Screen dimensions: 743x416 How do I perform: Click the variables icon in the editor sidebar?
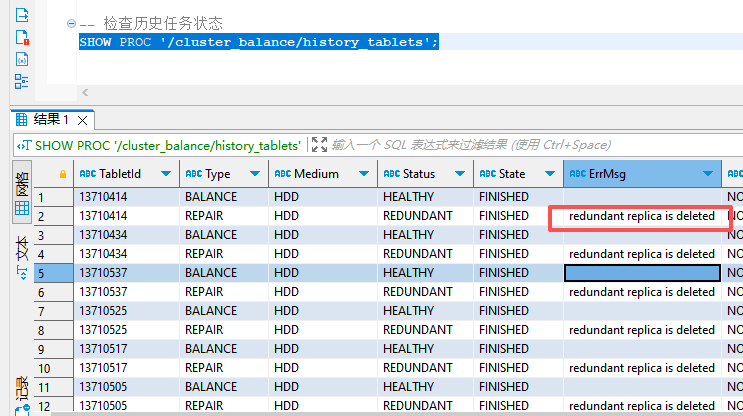pyautogui.click(x=21, y=59)
